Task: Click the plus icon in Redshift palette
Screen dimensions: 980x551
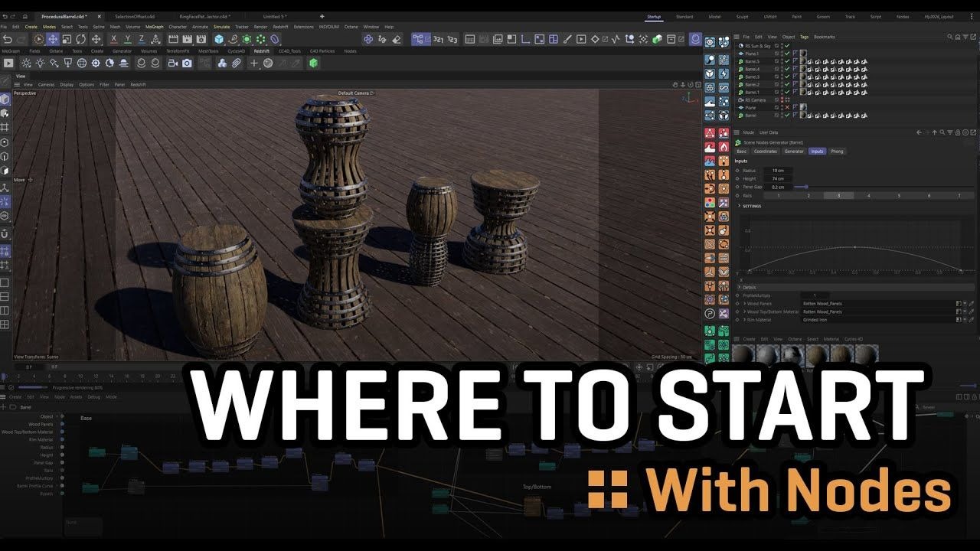Action: coord(255,63)
